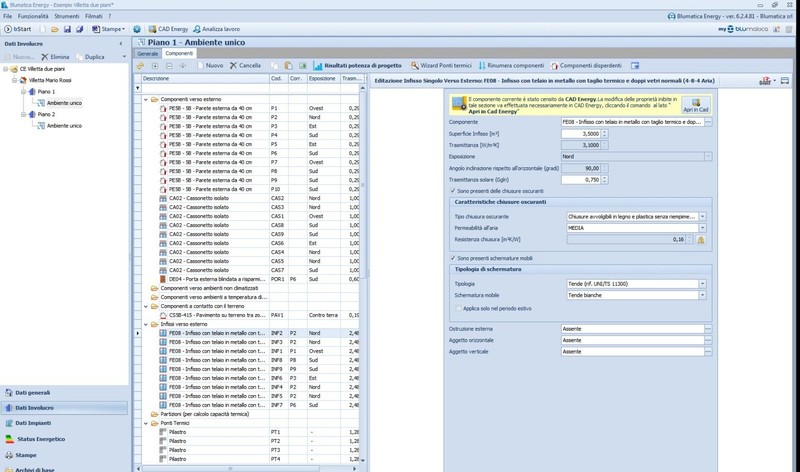Click the lock icon beside Resistenza chiusura
Image resolution: width=800 pixels, height=472 pixels.
coord(701,240)
